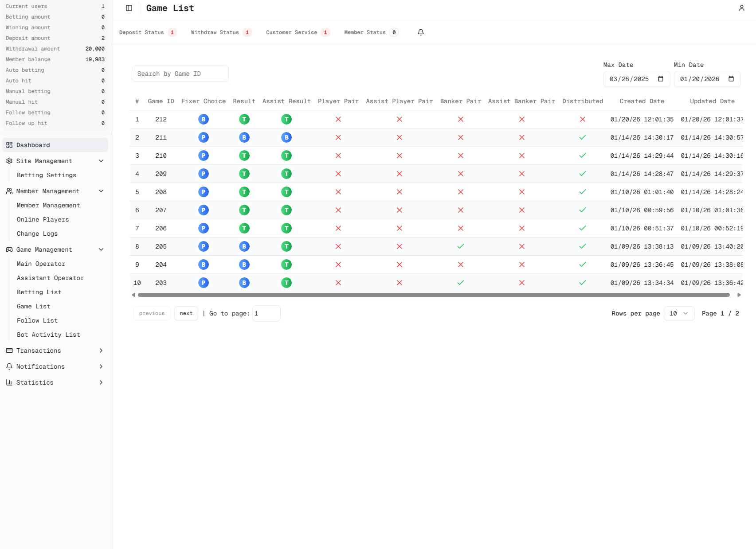The width and height of the screenshot is (756, 549).
Task: Go to the next page
Action: (x=186, y=313)
